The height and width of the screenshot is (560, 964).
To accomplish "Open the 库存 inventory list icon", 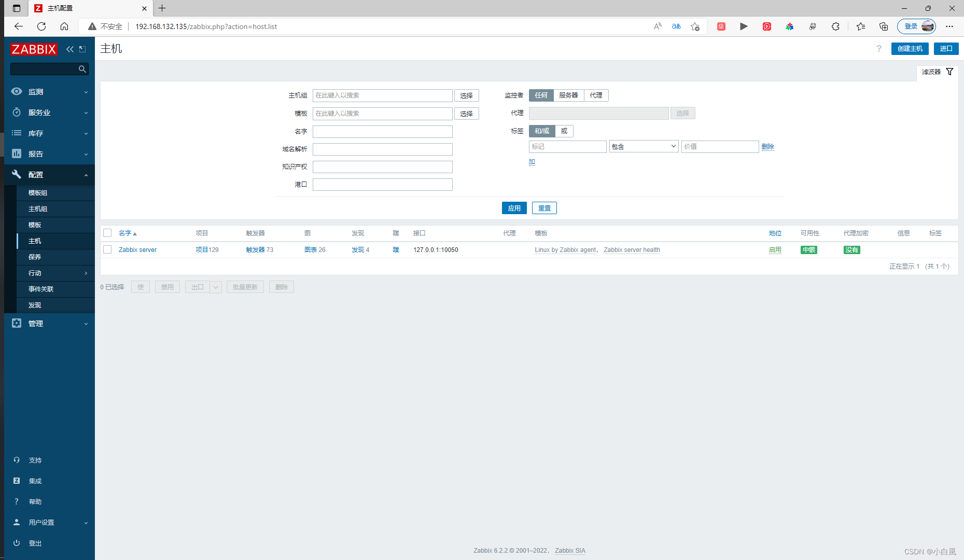I will point(17,133).
